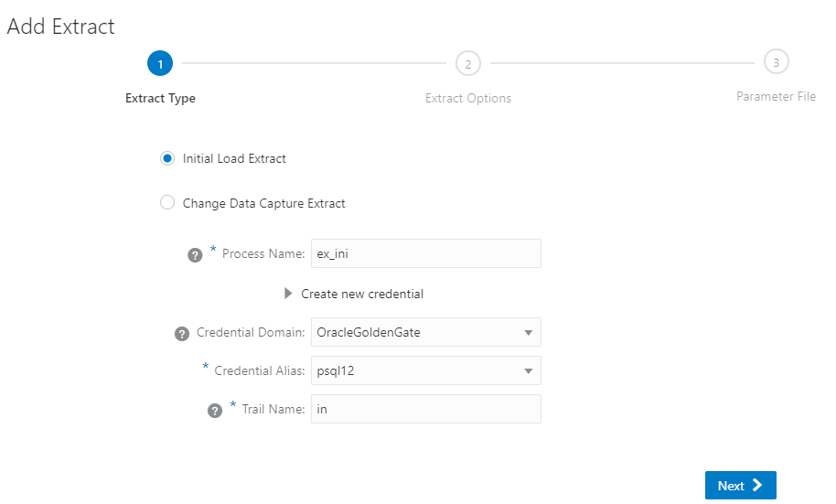Viewport: 836px width, 504px height.
Task: Open the Credential Domain dropdown
Action: pyautogui.click(x=528, y=333)
